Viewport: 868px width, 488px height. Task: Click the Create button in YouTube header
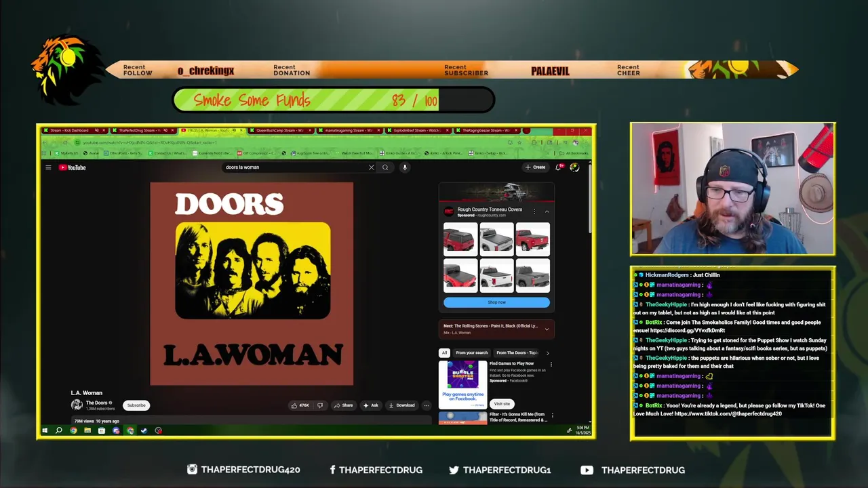535,167
